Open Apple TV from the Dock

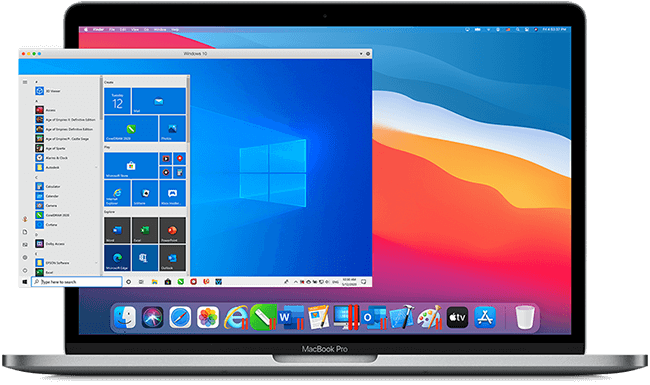pos(457,317)
